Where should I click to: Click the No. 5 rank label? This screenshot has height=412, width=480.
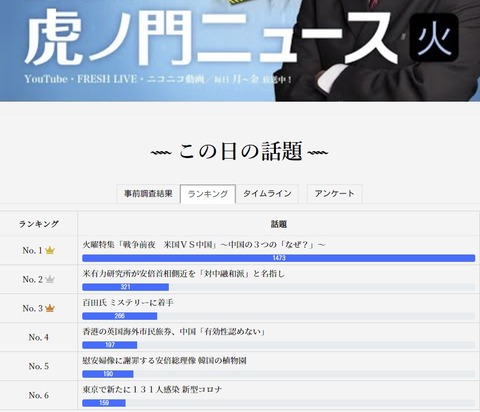[39, 366]
